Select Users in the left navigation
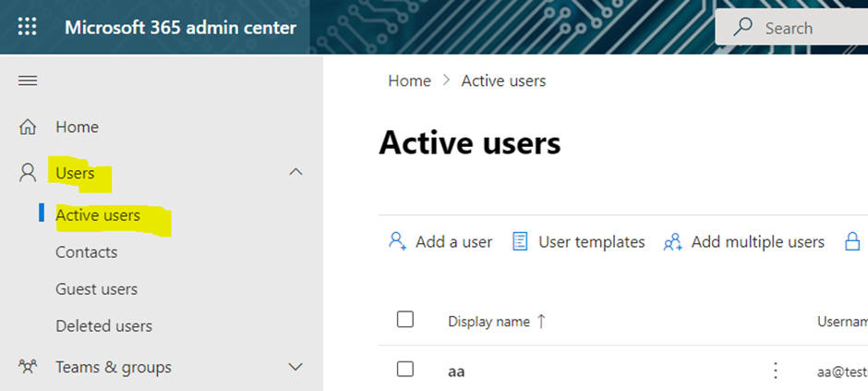The image size is (868, 391). pos(75,174)
